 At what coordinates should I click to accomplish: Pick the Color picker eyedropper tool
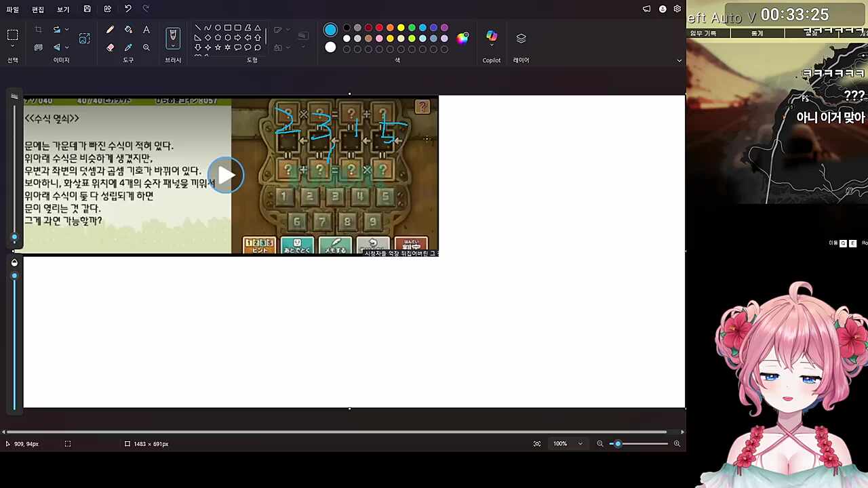[x=128, y=47]
